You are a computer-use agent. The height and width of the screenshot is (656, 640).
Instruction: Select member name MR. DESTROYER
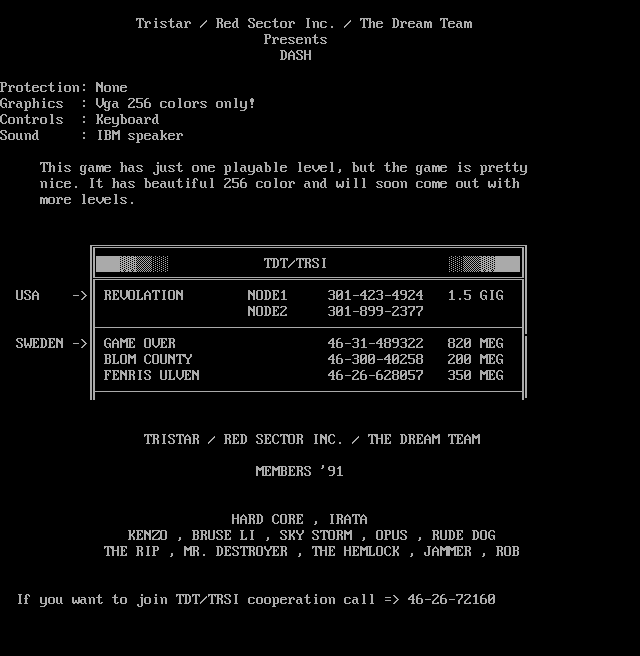[x=236, y=552]
